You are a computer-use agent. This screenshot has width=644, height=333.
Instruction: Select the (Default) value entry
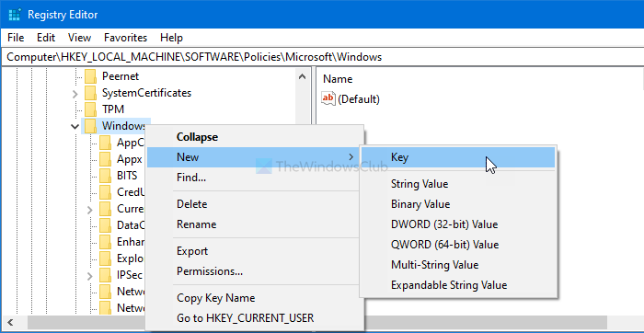click(x=359, y=99)
